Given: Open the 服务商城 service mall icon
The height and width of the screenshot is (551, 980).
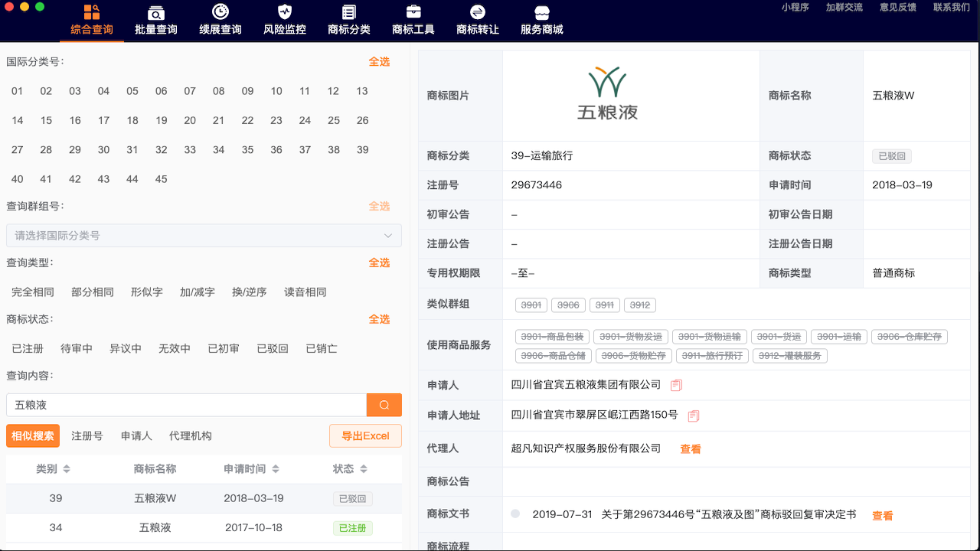Looking at the screenshot, I should 541,14.
